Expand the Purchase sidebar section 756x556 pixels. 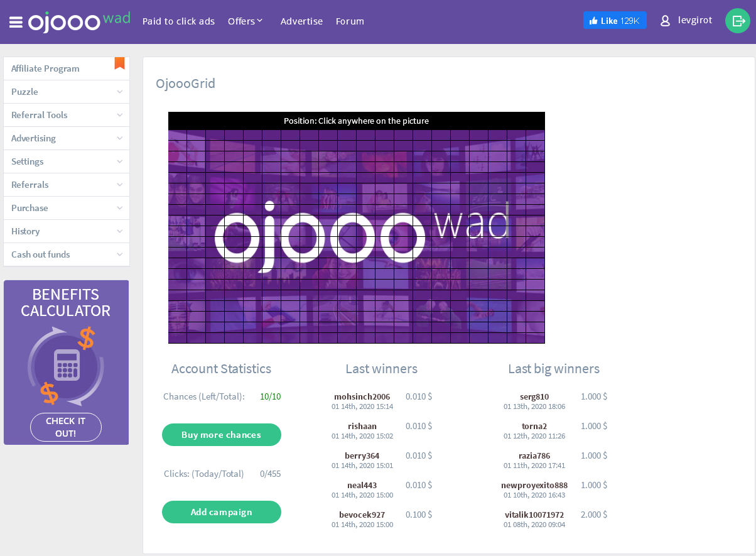pos(67,208)
